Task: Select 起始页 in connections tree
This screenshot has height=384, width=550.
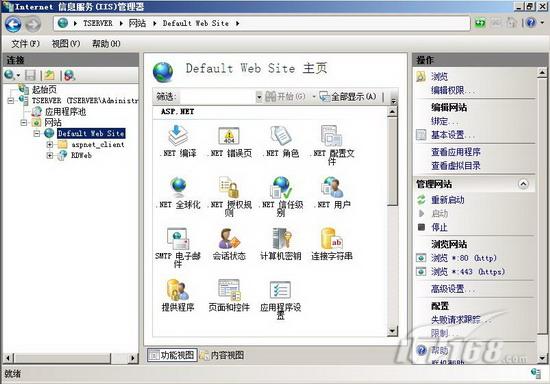Action: pos(44,90)
